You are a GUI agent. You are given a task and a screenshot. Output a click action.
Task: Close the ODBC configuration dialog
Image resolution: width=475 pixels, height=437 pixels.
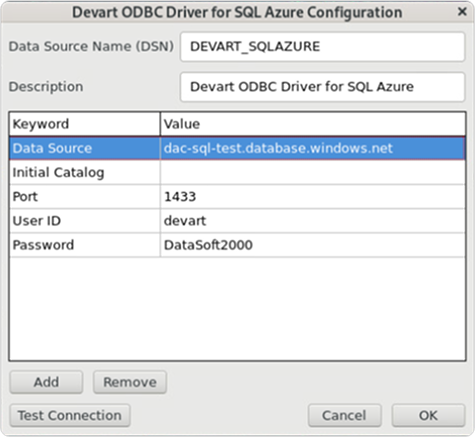point(462,12)
